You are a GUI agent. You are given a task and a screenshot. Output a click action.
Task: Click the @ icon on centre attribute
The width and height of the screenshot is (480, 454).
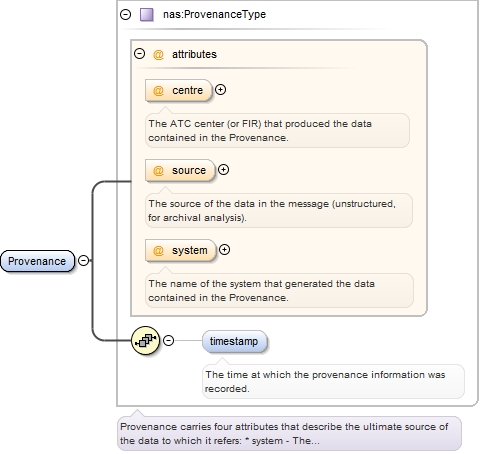coord(158,90)
